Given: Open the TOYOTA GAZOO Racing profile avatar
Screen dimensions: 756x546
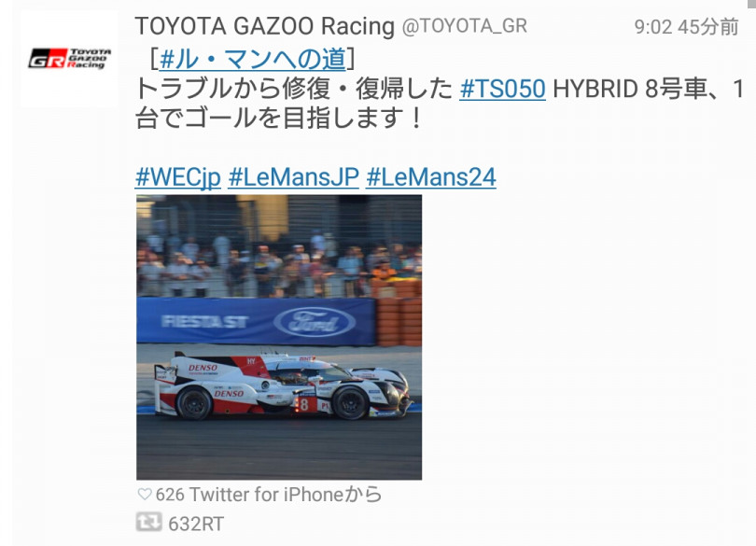Looking at the screenshot, I should pyautogui.click(x=69, y=59).
